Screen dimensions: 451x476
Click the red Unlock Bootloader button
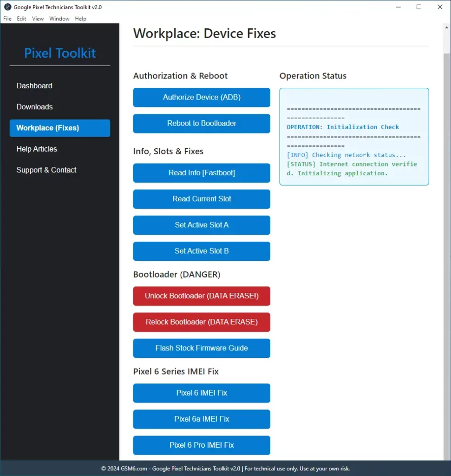pos(202,296)
